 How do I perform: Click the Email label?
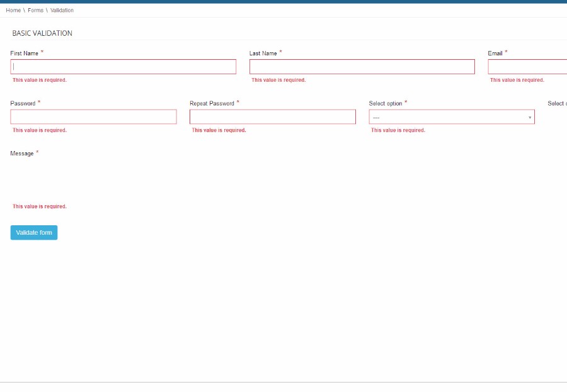495,53
